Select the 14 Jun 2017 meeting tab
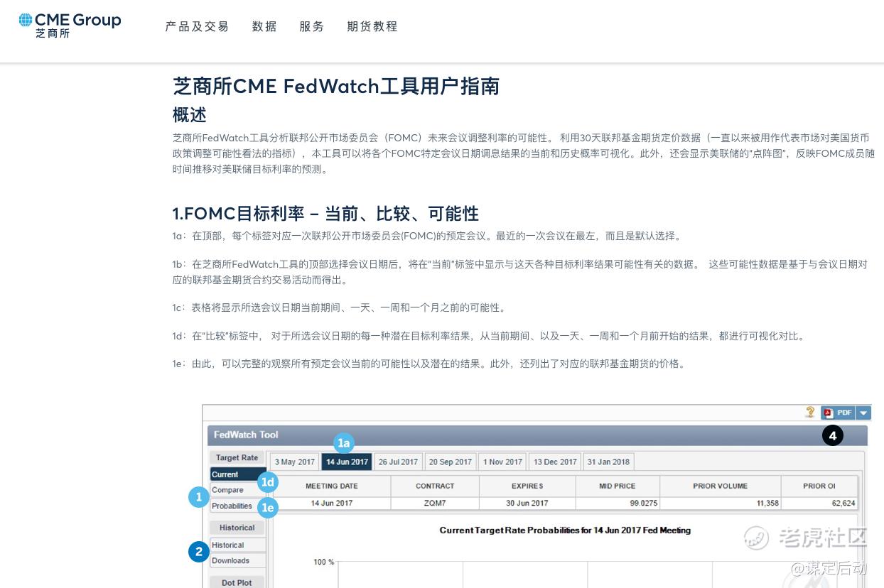Image resolution: width=884 pixels, height=588 pixels. 347,462
